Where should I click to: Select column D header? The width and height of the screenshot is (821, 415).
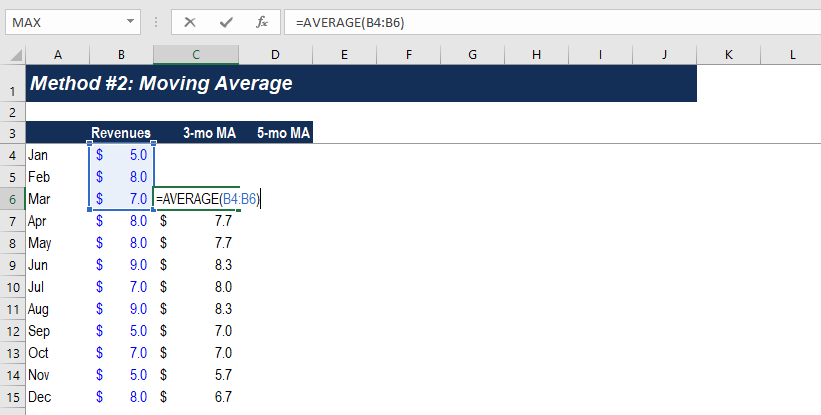[x=275, y=54]
